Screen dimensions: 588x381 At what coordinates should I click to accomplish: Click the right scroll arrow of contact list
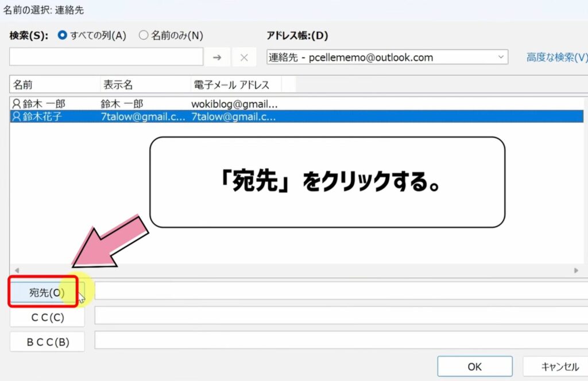(576, 270)
